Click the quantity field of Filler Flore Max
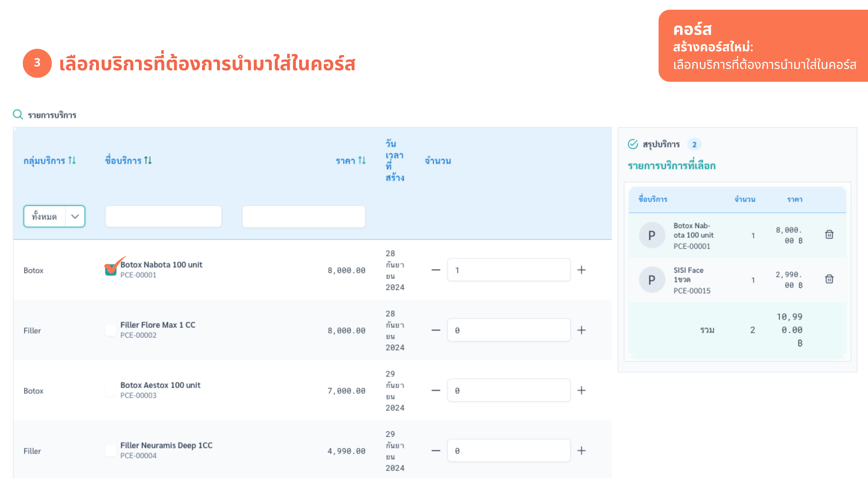 509,330
